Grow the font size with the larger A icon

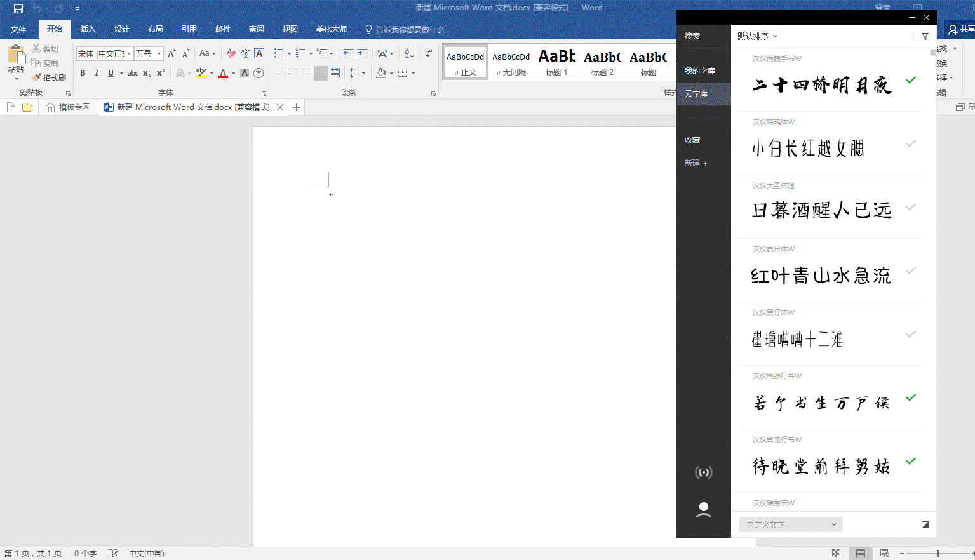click(171, 53)
